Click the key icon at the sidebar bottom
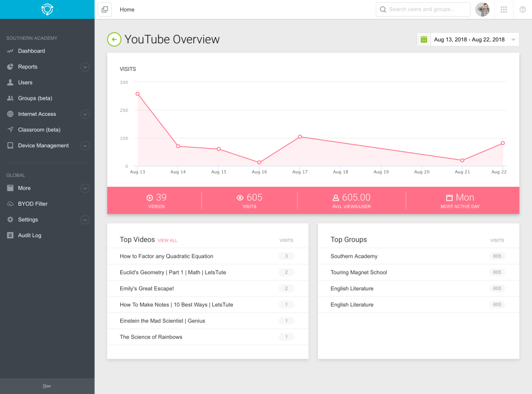The image size is (532, 394). pos(47,386)
